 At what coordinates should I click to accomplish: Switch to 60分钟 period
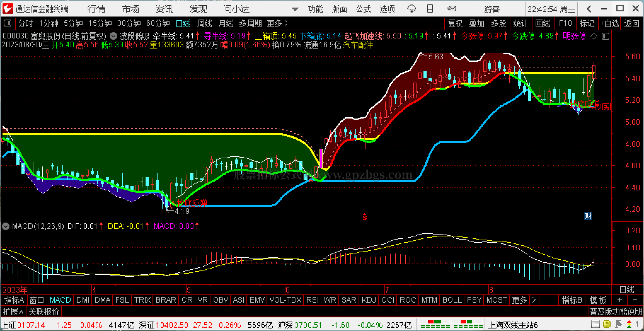[158, 23]
